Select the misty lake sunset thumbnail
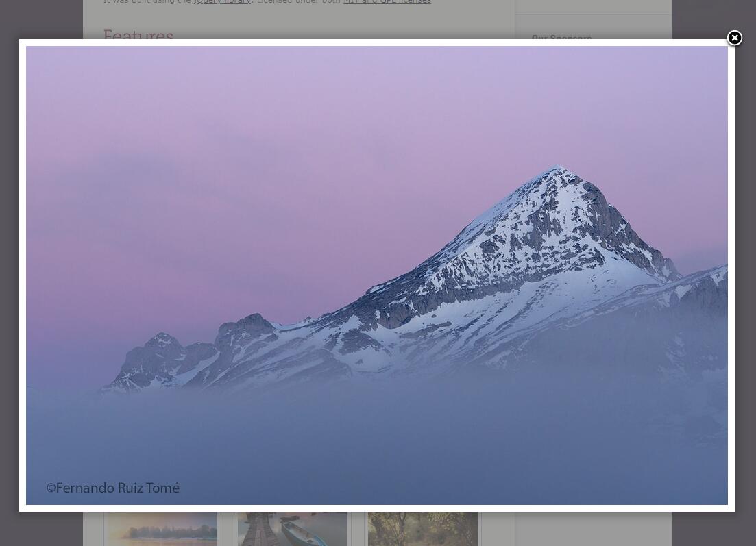756x546 pixels. [x=162, y=529]
